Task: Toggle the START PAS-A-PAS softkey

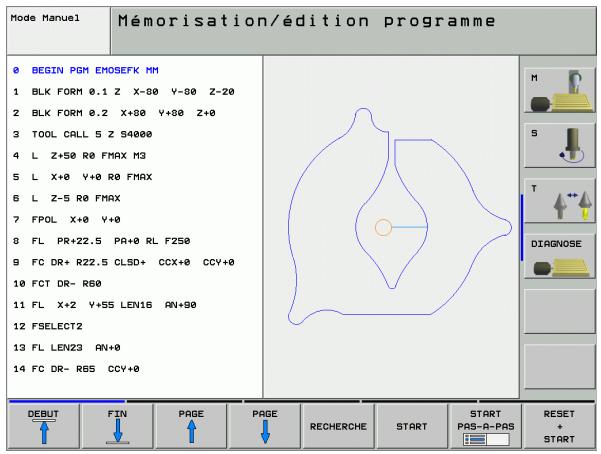Action: pyautogui.click(x=485, y=426)
